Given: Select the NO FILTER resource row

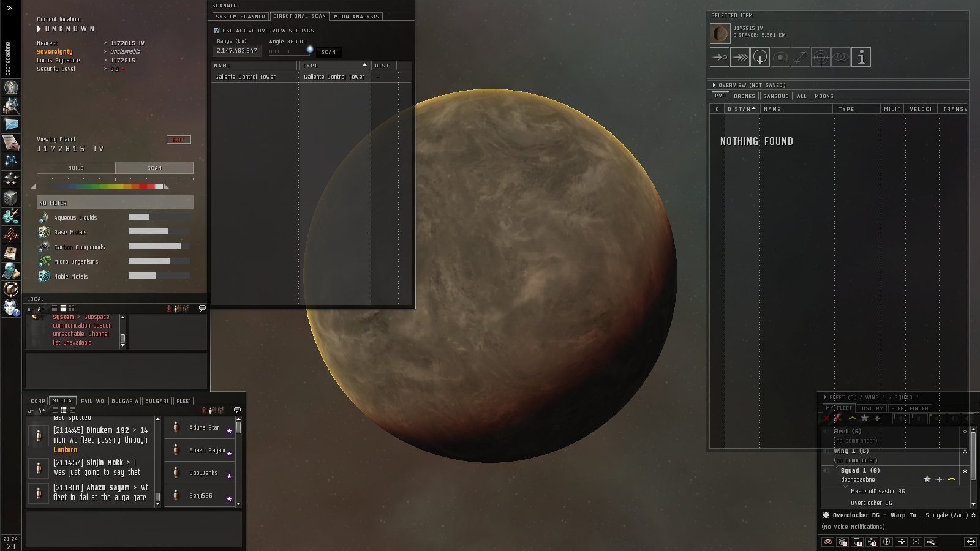Looking at the screenshot, I should (x=115, y=203).
